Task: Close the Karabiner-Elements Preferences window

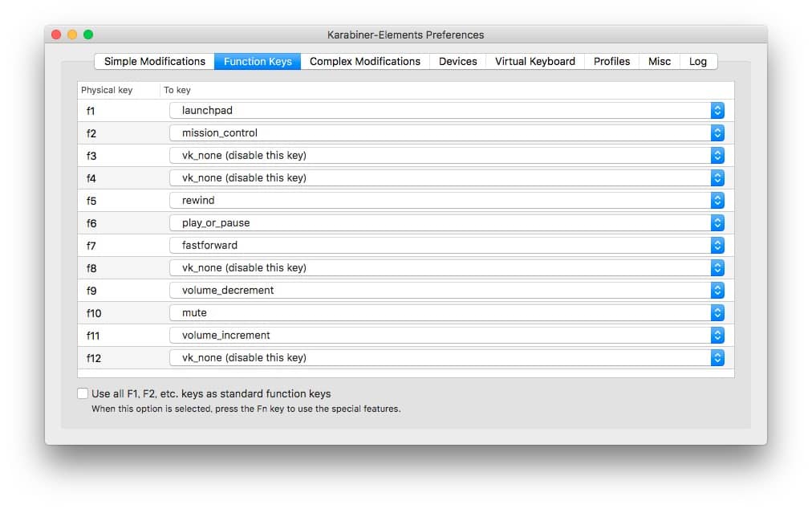Action: [56, 35]
